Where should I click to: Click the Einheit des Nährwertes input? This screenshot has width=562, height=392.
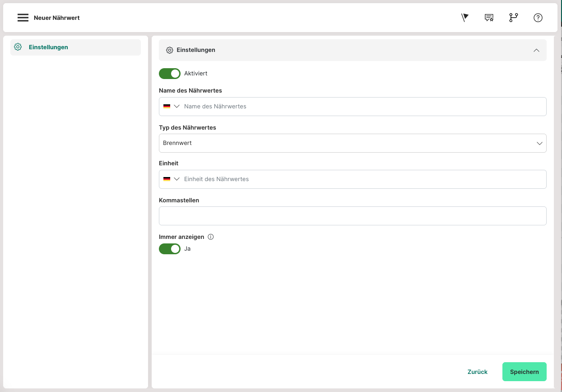[361, 179]
